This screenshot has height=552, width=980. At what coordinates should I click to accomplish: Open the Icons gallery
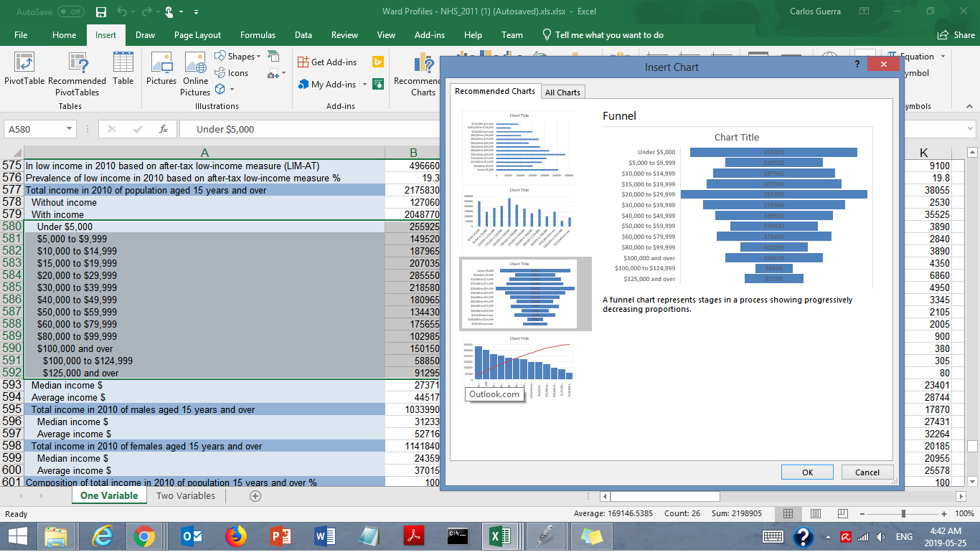[235, 72]
